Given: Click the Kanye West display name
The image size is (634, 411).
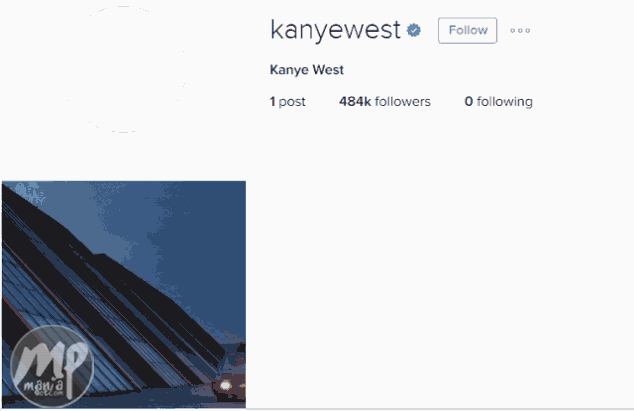Looking at the screenshot, I should pyautogui.click(x=306, y=70).
